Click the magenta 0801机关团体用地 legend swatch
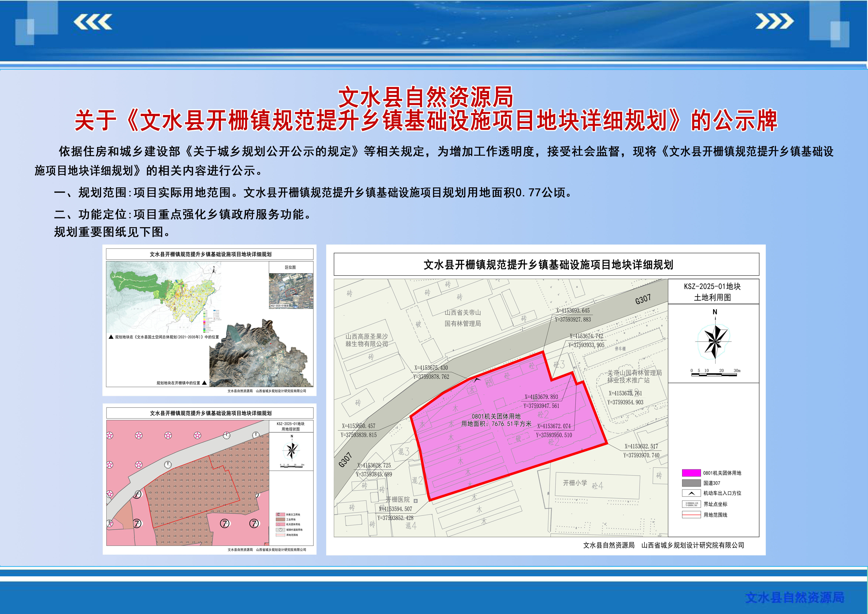This screenshot has height=614, width=868. coord(691,473)
